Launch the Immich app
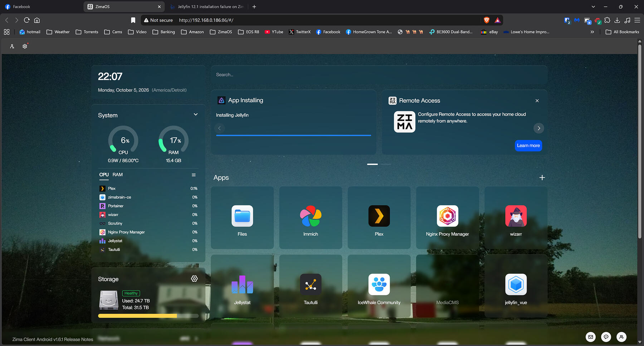This screenshot has width=644, height=346. click(311, 218)
